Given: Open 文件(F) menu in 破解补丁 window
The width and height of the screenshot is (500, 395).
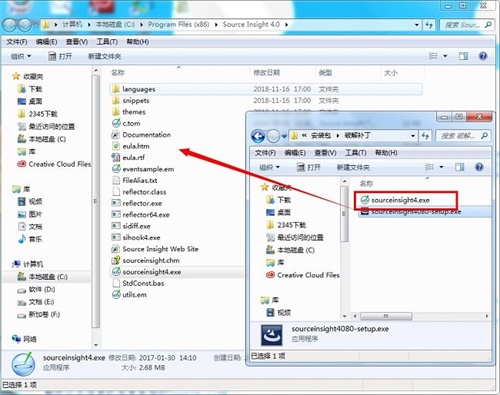Looking at the screenshot, I should (x=265, y=153).
